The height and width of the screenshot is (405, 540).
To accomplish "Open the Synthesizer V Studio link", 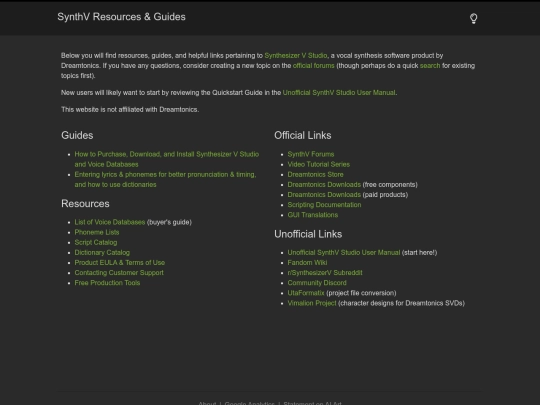I will pyautogui.click(x=296, y=55).
